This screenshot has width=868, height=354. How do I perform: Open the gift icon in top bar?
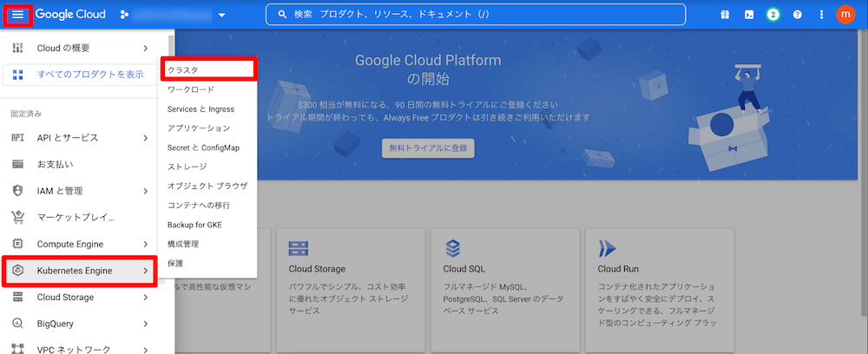coord(725,15)
